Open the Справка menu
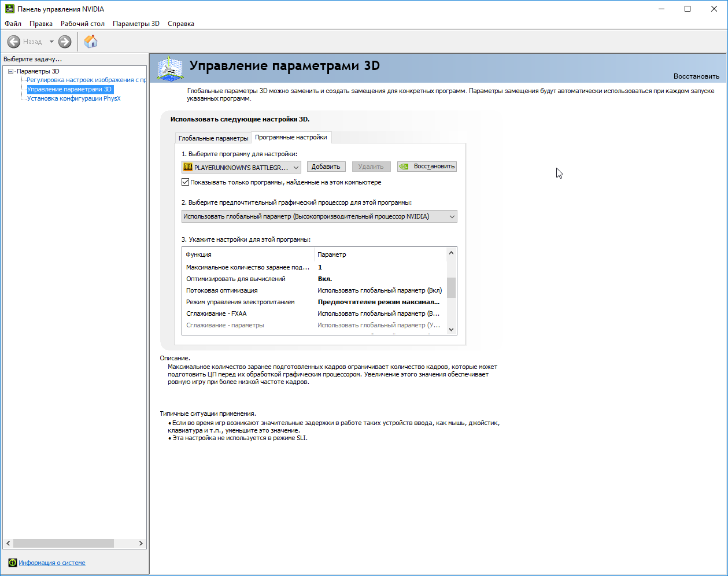728x576 pixels. click(181, 24)
